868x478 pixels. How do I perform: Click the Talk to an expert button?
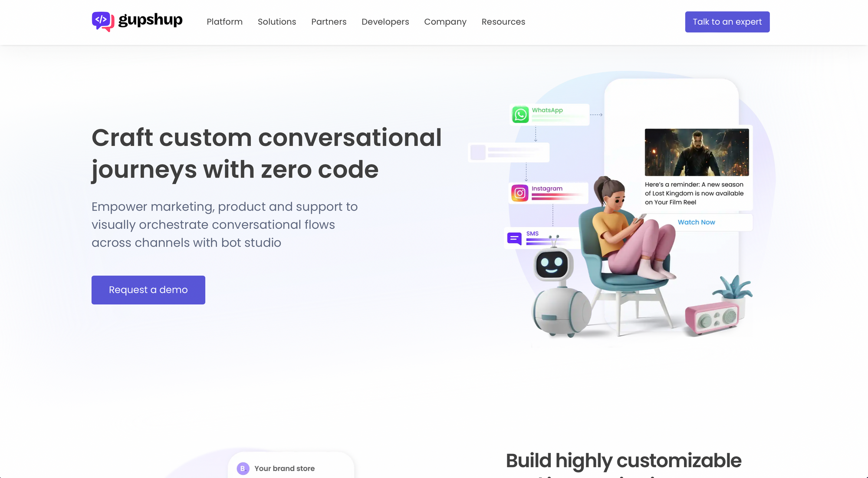pyautogui.click(x=727, y=22)
